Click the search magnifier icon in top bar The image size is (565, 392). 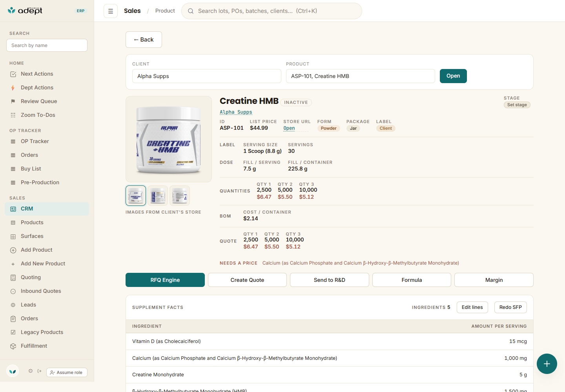[x=191, y=11]
